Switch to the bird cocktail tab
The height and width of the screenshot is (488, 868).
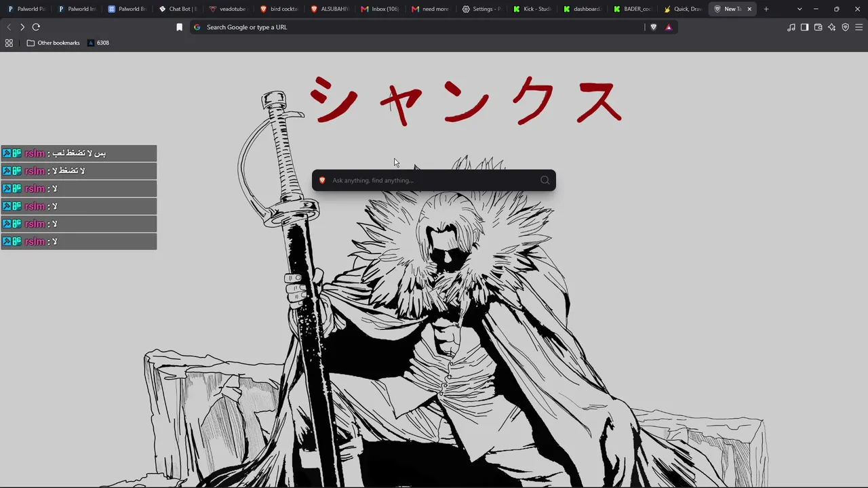(x=279, y=9)
